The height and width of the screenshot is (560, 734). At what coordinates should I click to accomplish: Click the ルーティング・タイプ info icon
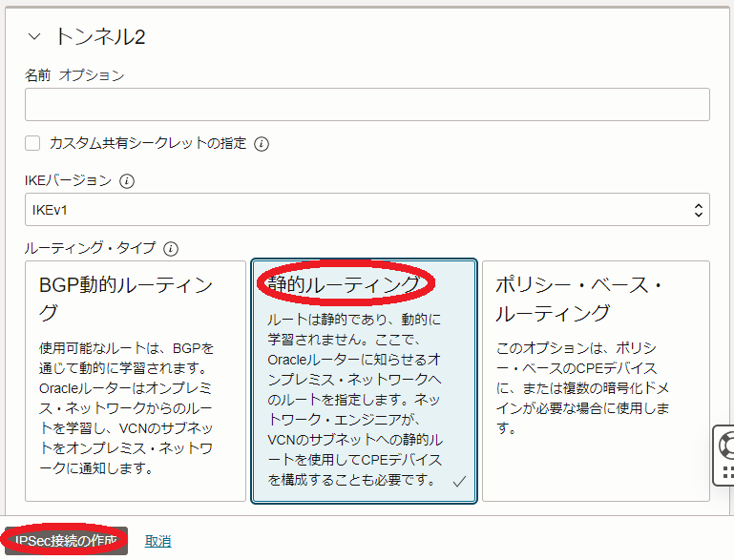[x=171, y=249]
